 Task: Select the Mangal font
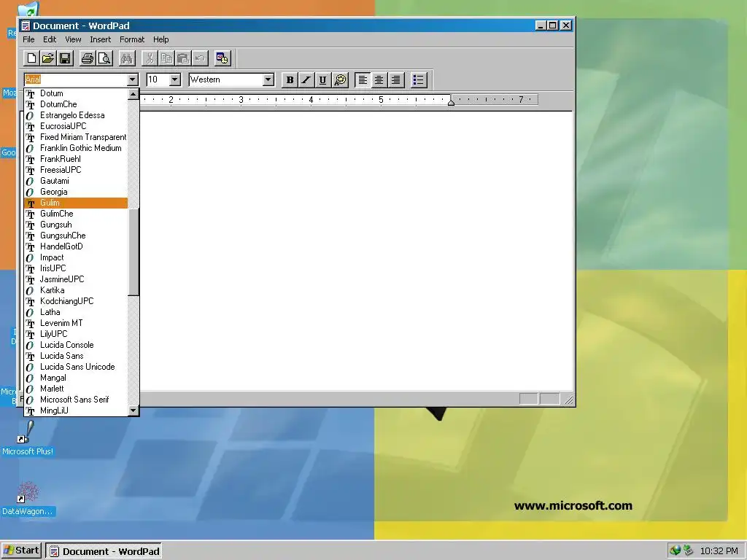[76, 378]
